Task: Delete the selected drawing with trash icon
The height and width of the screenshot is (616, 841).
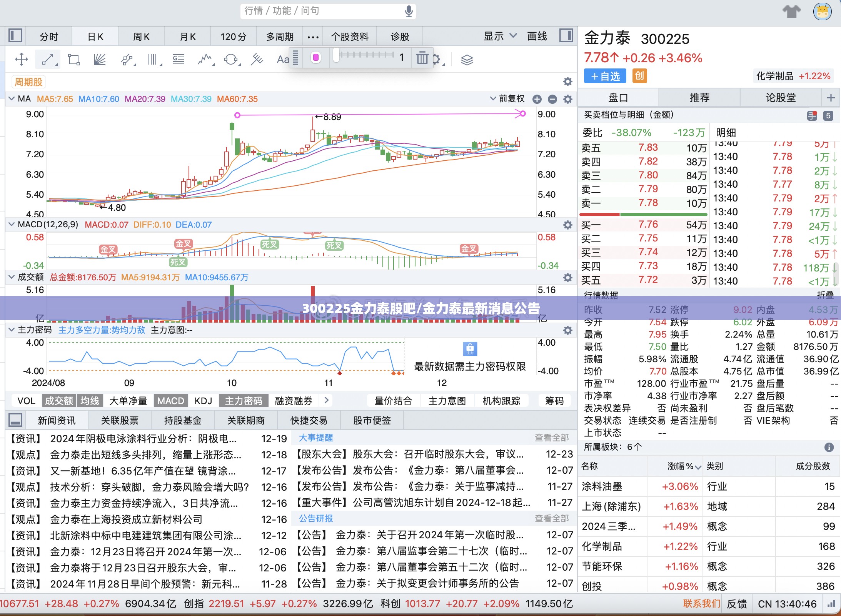Action: pyautogui.click(x=422, y=58)
